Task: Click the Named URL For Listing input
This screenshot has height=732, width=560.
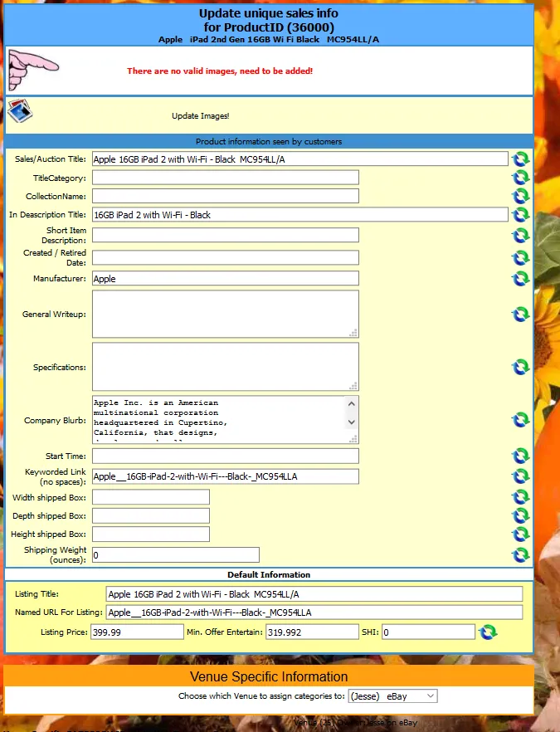Action: coord(314,612)
